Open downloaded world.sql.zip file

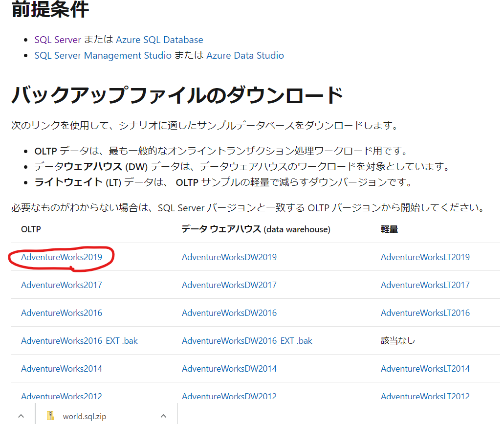tap(84, 417)
